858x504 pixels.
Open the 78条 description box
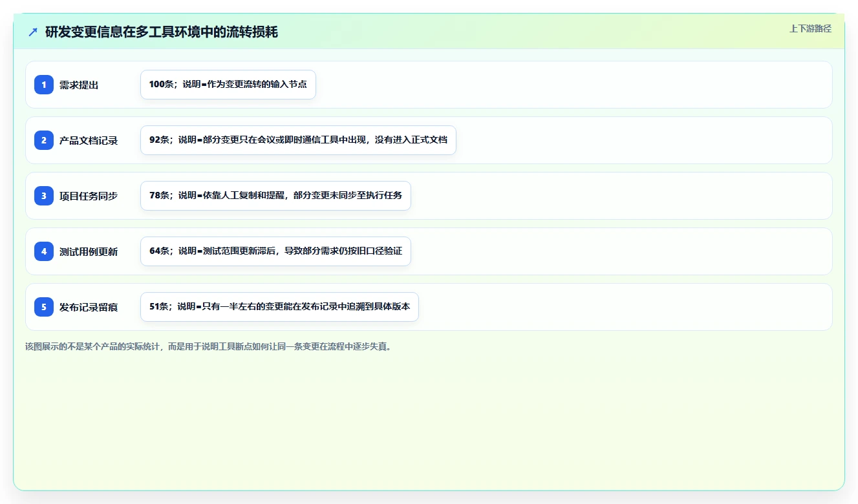[275, 196]
